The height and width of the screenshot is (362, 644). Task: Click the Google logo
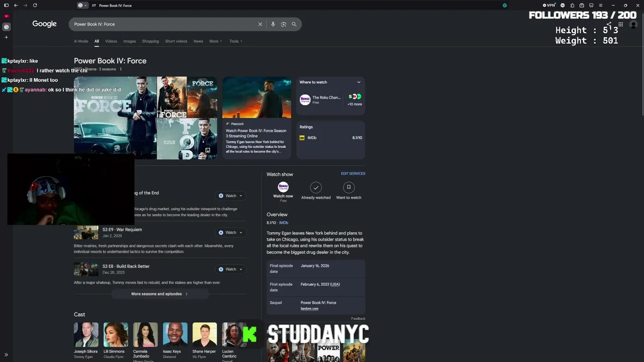click(44, 24)
